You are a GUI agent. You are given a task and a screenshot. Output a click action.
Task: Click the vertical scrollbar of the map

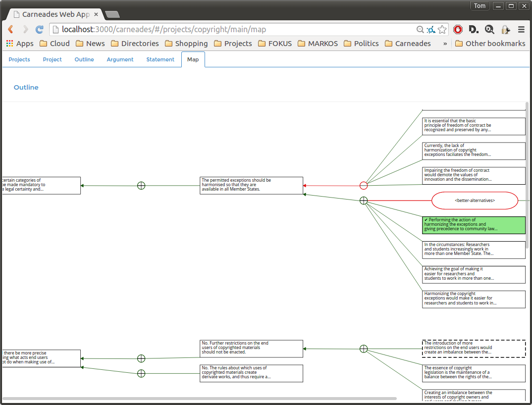point(527,175)
